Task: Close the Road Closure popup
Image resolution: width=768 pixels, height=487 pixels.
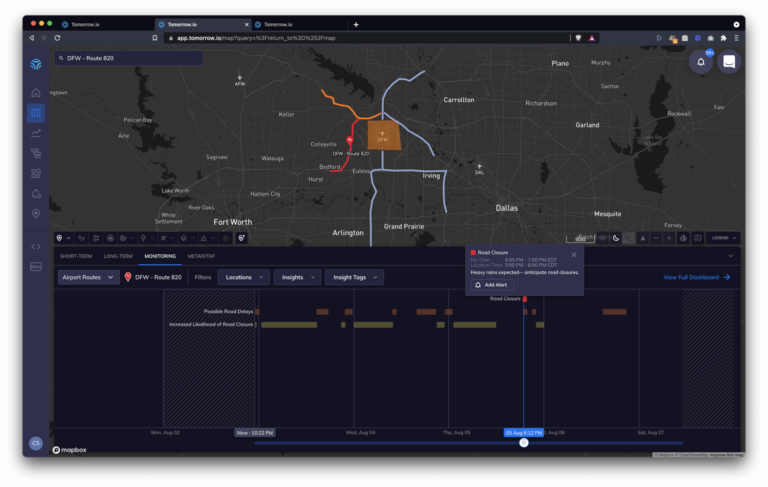Action: coord(574,255)
